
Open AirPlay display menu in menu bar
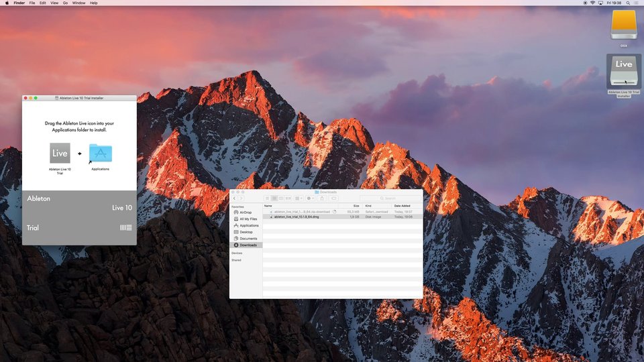[x=600, y=3]
